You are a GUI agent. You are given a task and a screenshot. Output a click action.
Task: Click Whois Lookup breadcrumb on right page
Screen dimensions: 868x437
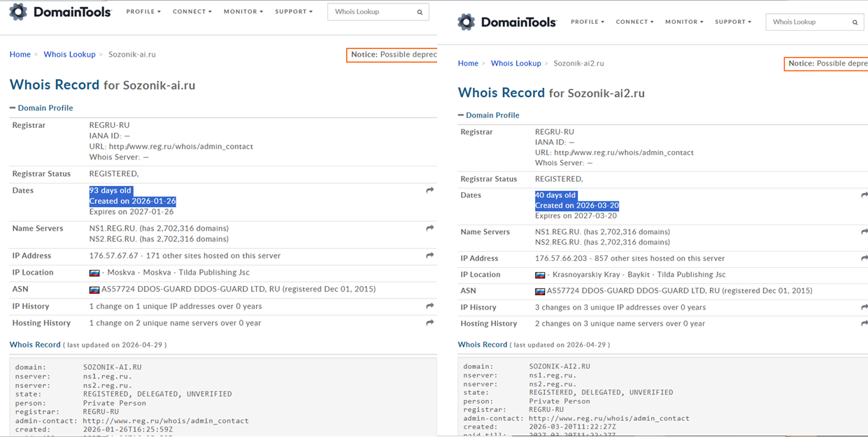pyautogui.click(x=515, y=64)
